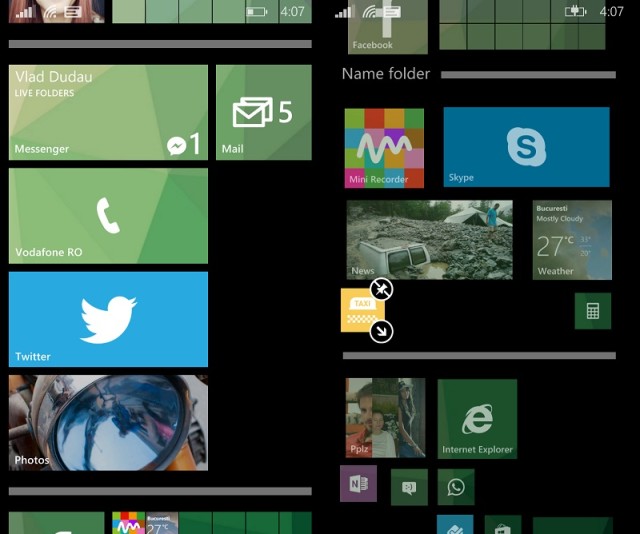Open the Photos tile
This screenshot has height=534, width=640.
pos(108,423)
